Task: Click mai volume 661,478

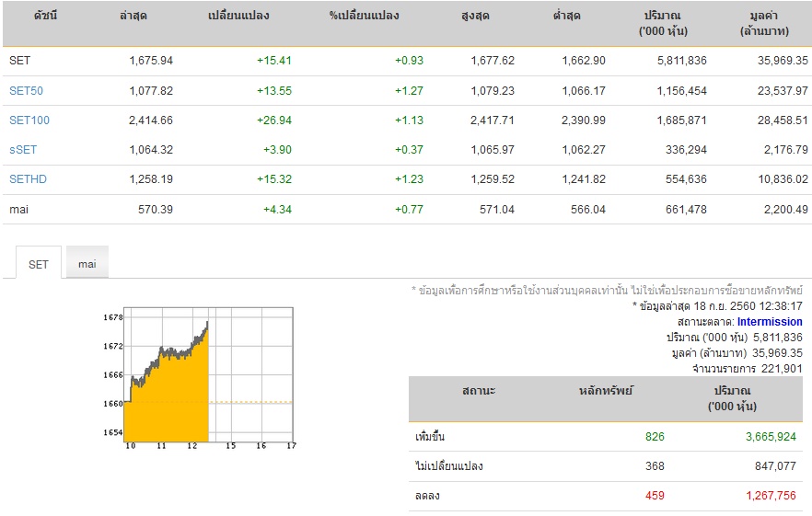Action: pyautogui.click(x=686, y=209)
